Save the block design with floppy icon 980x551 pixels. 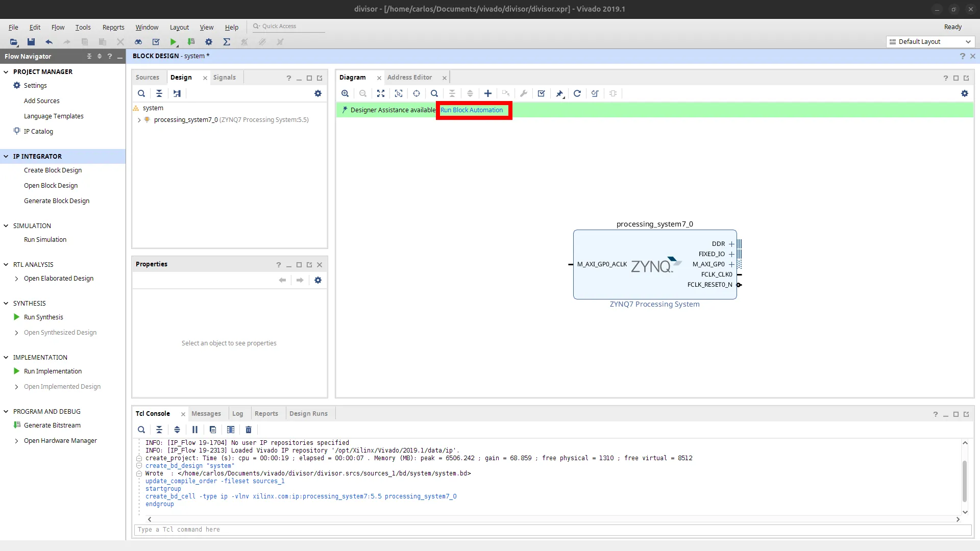point(31,42)
